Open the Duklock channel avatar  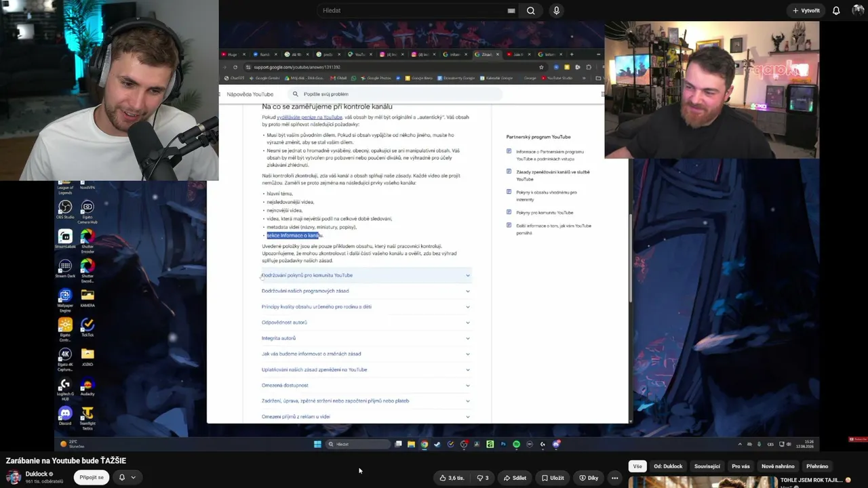(x=13, y=477)
